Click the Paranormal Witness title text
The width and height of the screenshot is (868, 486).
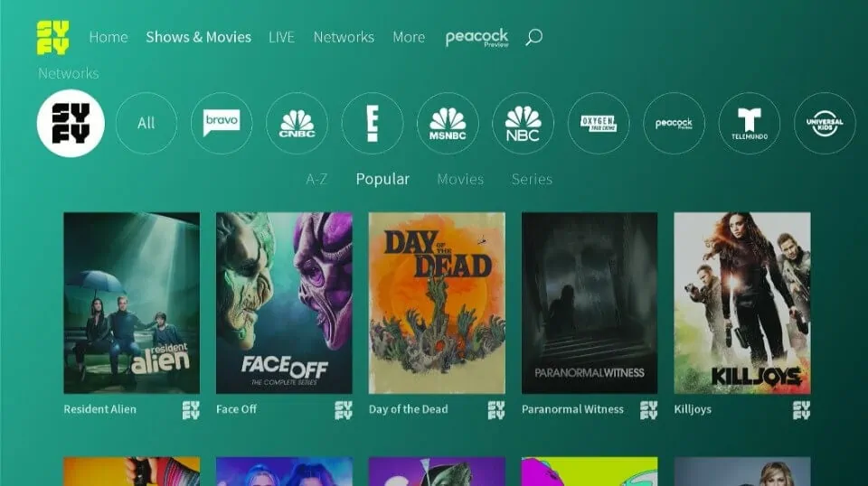tap(572, 409)
